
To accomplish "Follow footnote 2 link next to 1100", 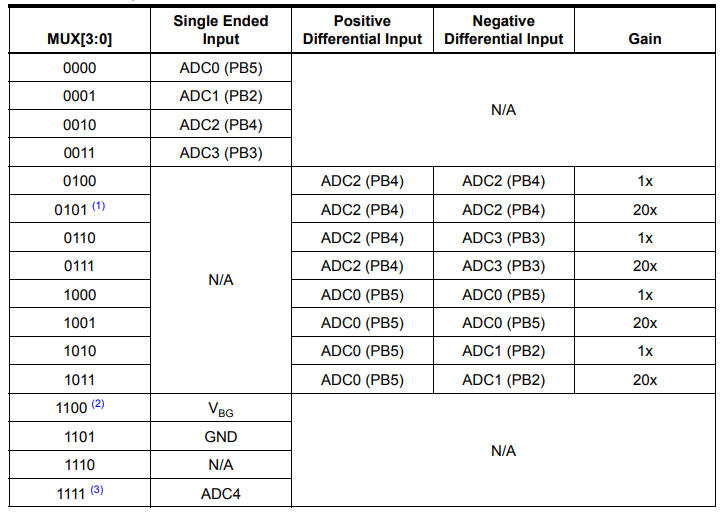I will (98, 405).
